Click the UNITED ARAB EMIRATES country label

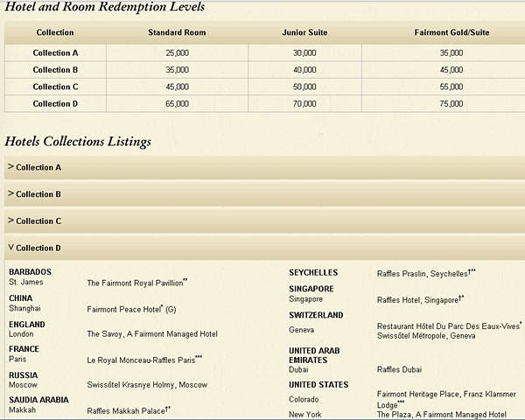(x=314, y=355)
